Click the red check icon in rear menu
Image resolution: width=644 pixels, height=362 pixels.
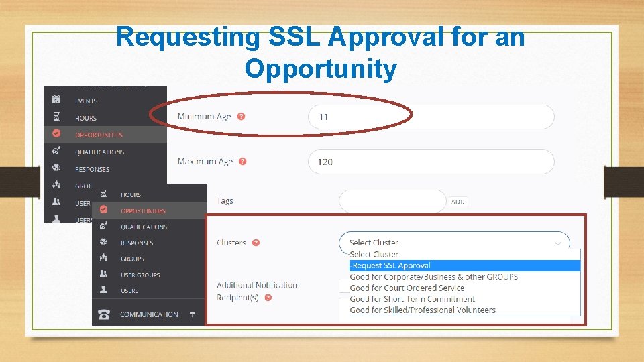pyautogui.click(x=56, y=134)
